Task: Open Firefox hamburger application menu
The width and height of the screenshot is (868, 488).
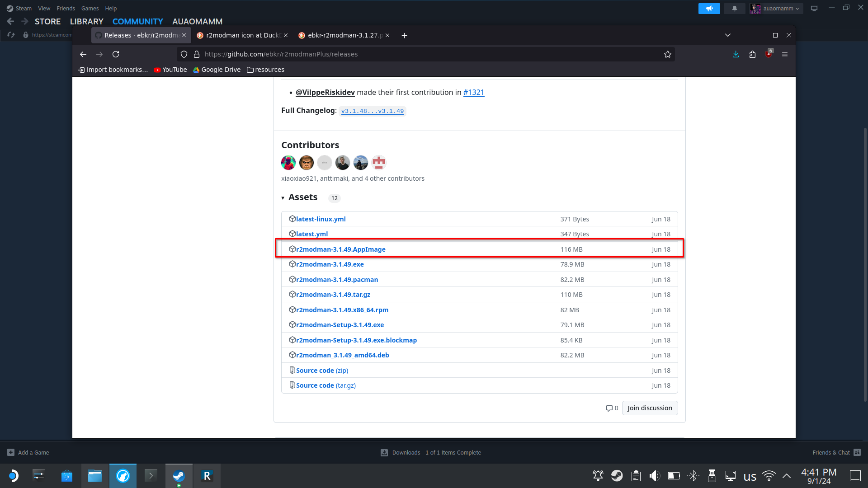Action: click(x=785, y=54)
